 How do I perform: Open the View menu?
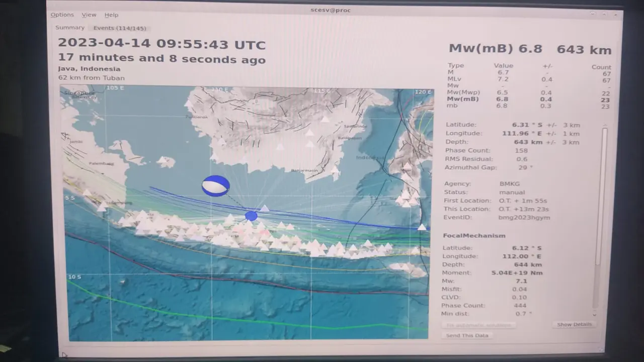(89, 15)
